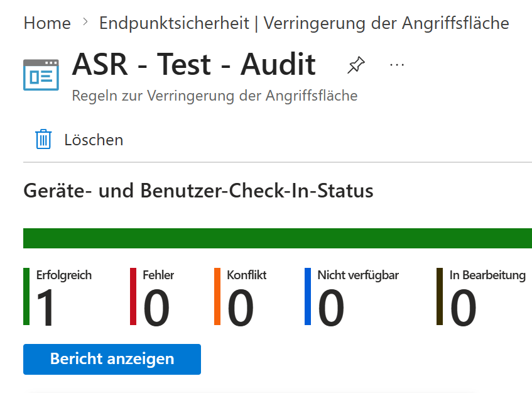Select the Nicht verfügbar count value

tap(331, 308)
